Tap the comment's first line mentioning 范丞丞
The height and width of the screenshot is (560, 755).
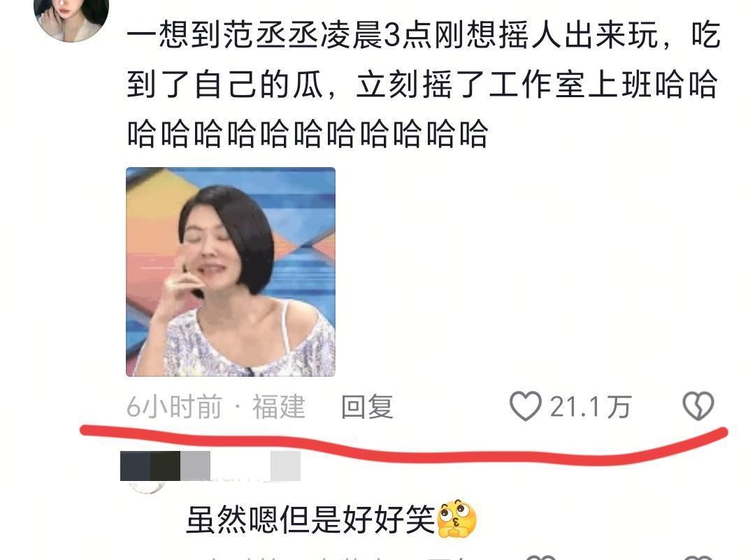(x=424, y=35)
